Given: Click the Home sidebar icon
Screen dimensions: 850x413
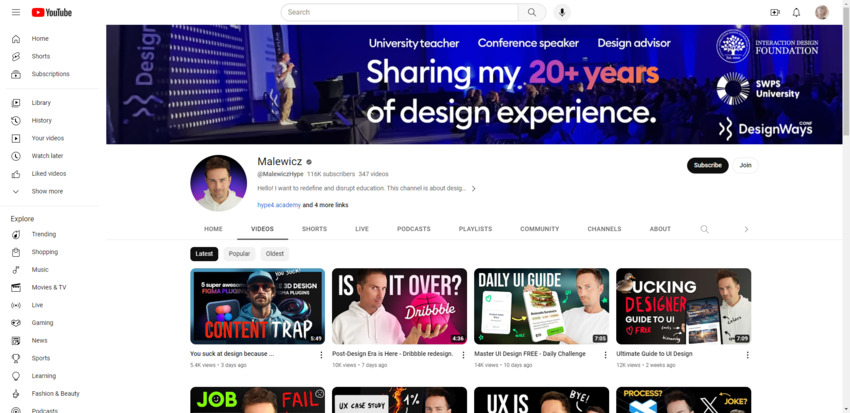Looking at the screenshot, I should pos(16,38).
